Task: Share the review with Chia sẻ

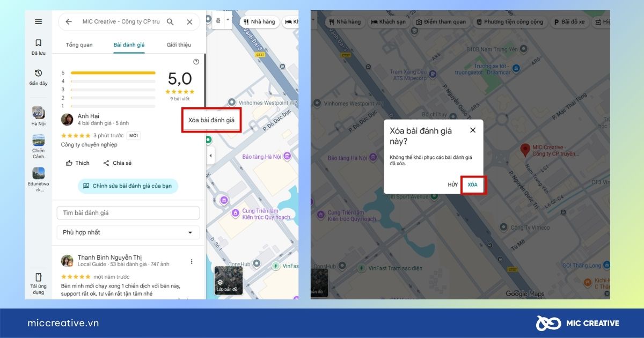Action: 117,163
